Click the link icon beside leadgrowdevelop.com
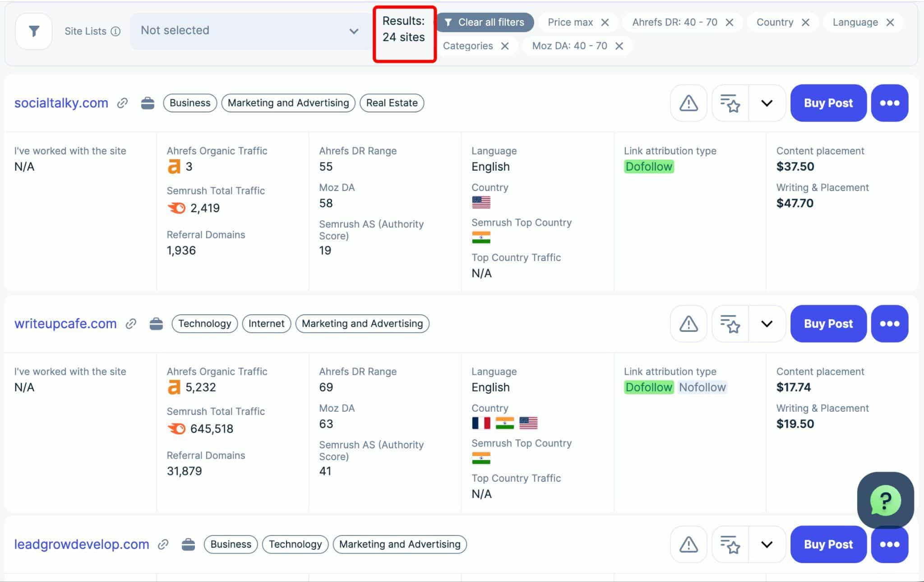 [x=163, y=545]
